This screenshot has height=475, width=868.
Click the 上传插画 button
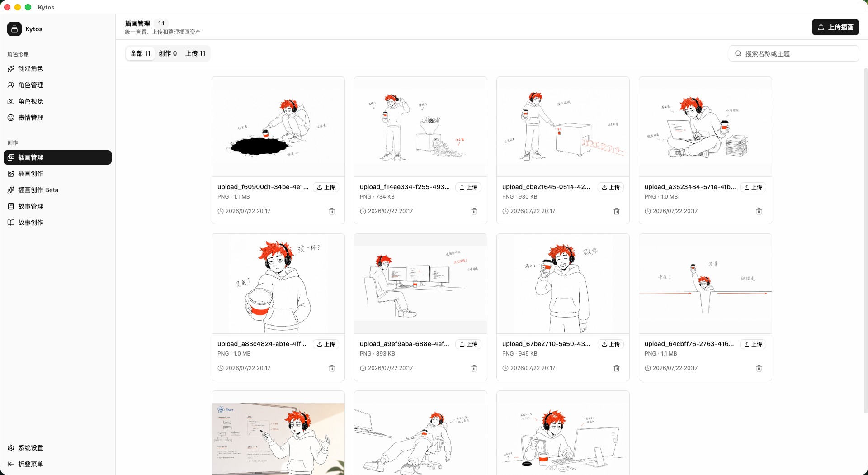835,27
